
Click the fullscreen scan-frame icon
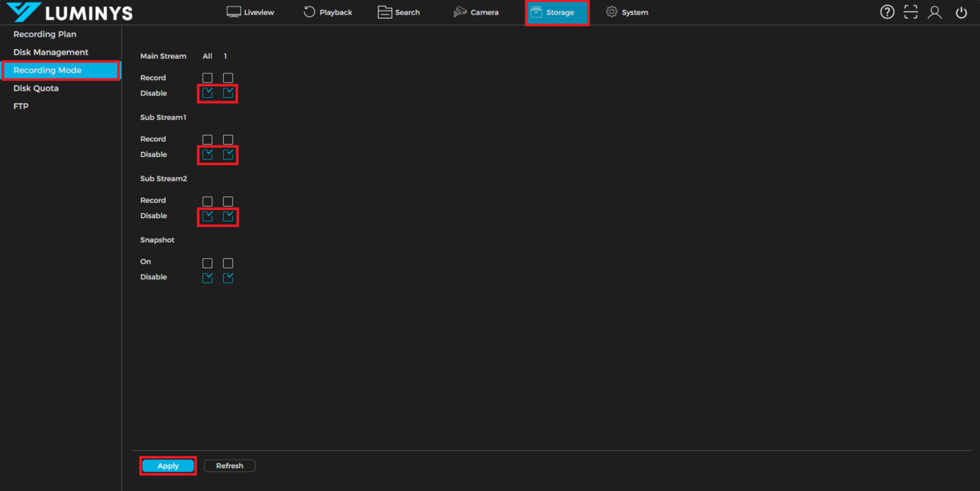(911, 12)
